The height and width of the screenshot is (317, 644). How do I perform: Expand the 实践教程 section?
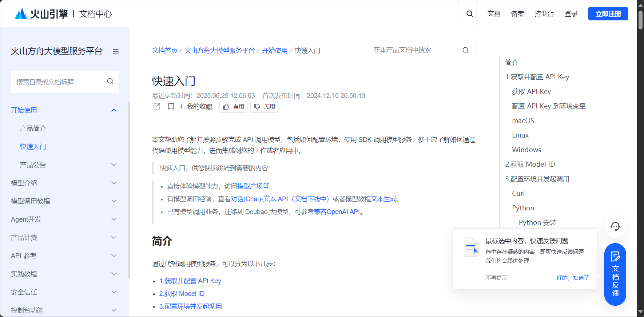[x=114, y=274]
